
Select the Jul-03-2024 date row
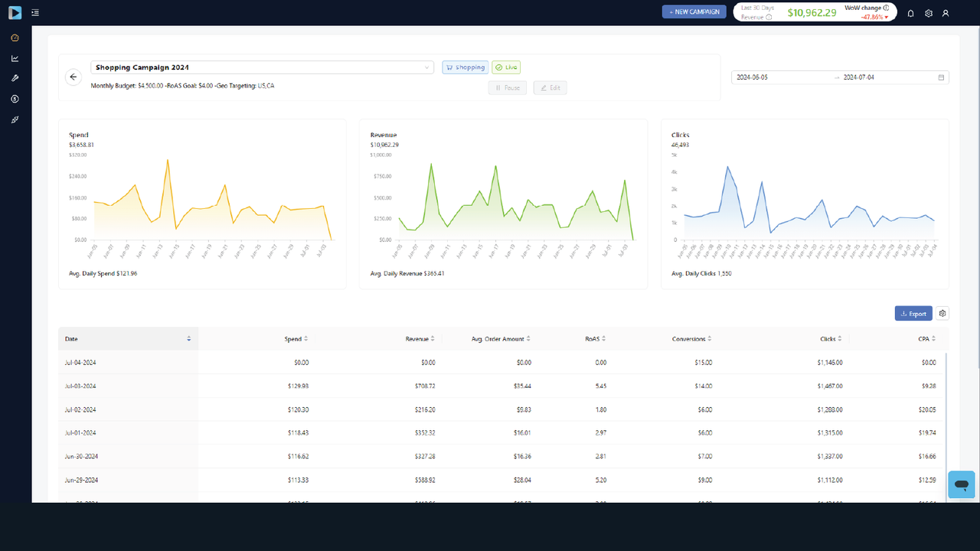(502, 386)
